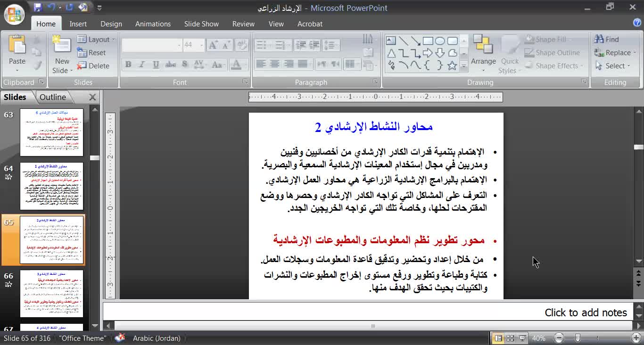Select the Down Arrow block shape

[440, 53]
